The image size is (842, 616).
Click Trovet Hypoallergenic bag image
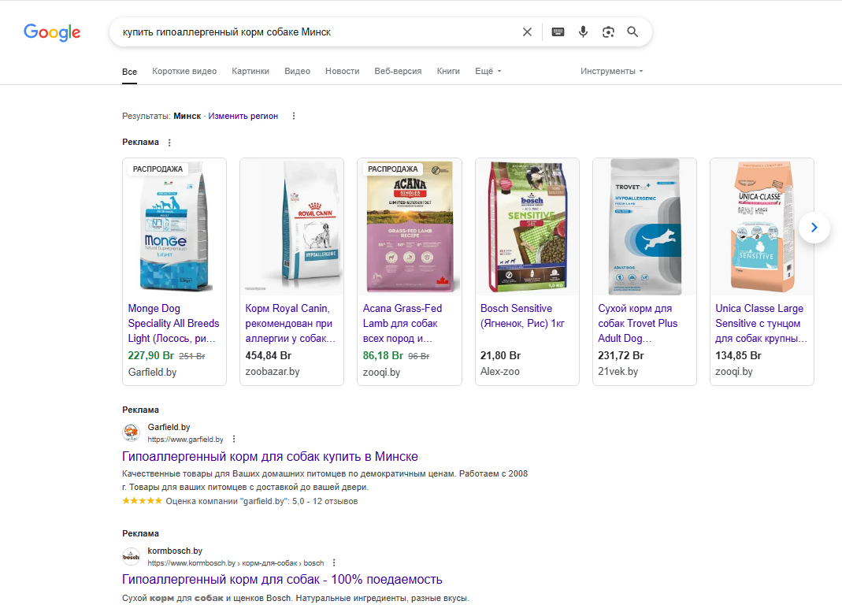644,227
